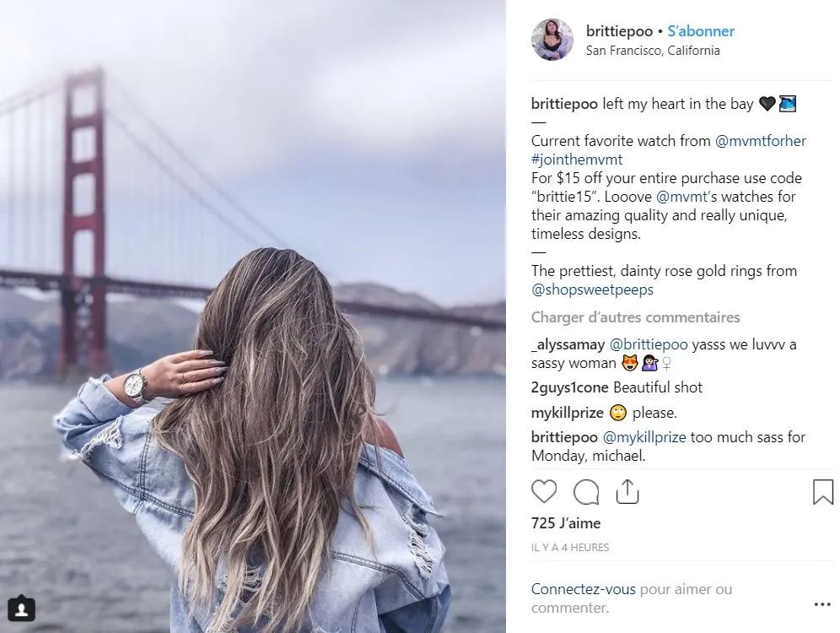
Task: Open the _alyssamay commenter profile
Action: (568, 344)
